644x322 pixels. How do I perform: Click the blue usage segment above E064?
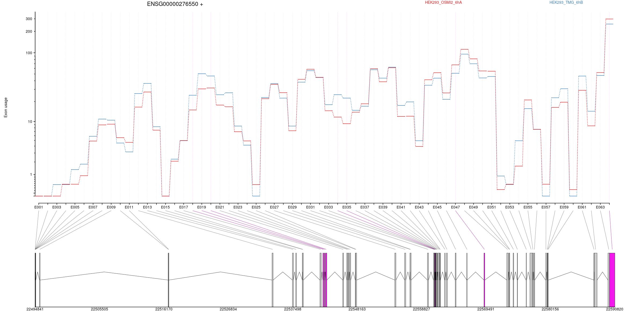coord(609,24)
